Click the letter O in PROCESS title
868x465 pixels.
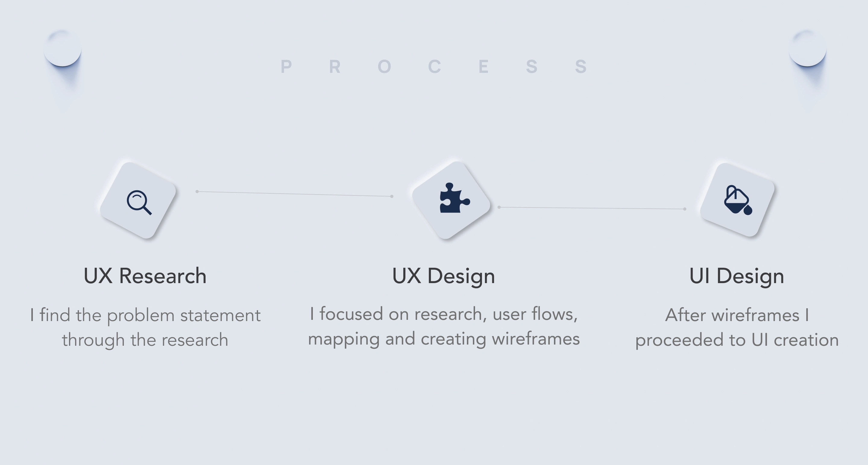tap(384, 66)
